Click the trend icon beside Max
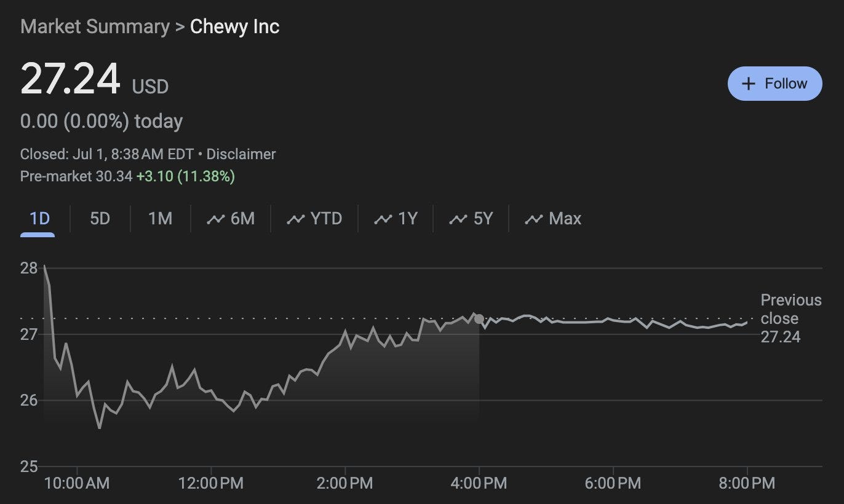844x504 pixels. click(x=533, y=219)
